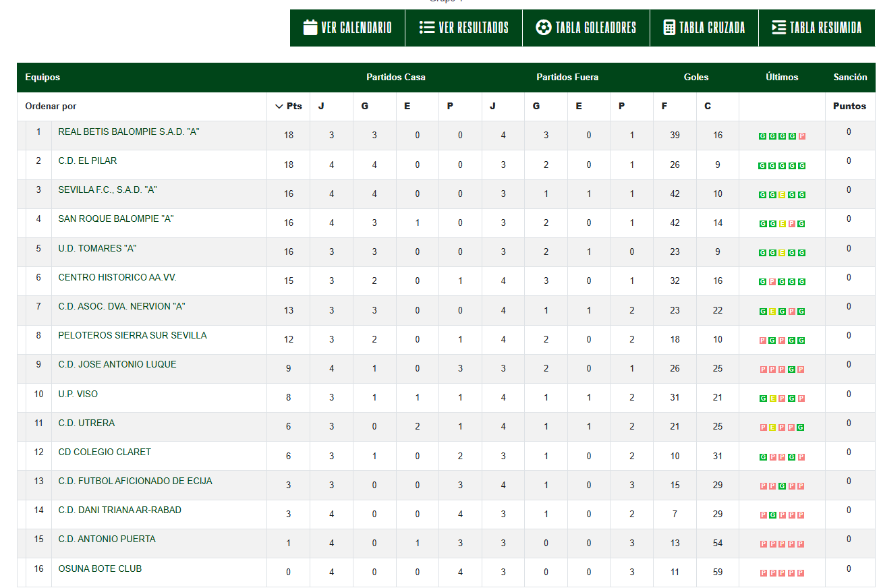
Task: Click C.D. Antonio Puerta goals against 54
Action: 718,543
